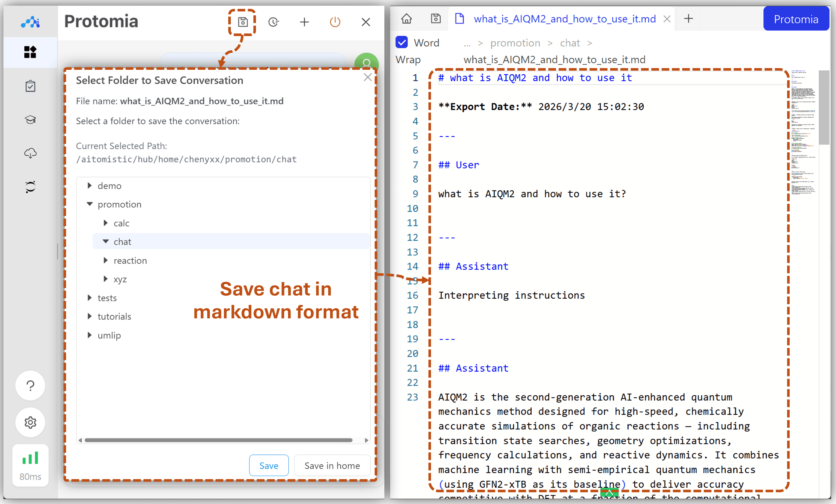Expand the xyz folder
The height and width of the screenshot is (504, 836).
[x=106, y=279]
